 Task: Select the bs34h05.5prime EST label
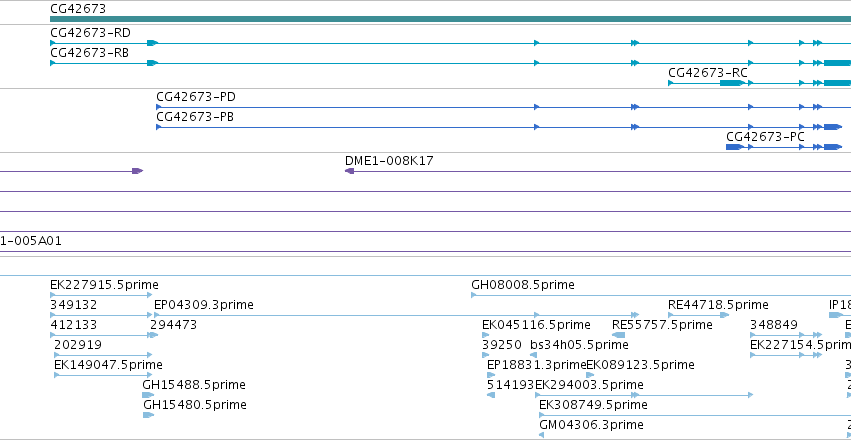pos(579,345)
